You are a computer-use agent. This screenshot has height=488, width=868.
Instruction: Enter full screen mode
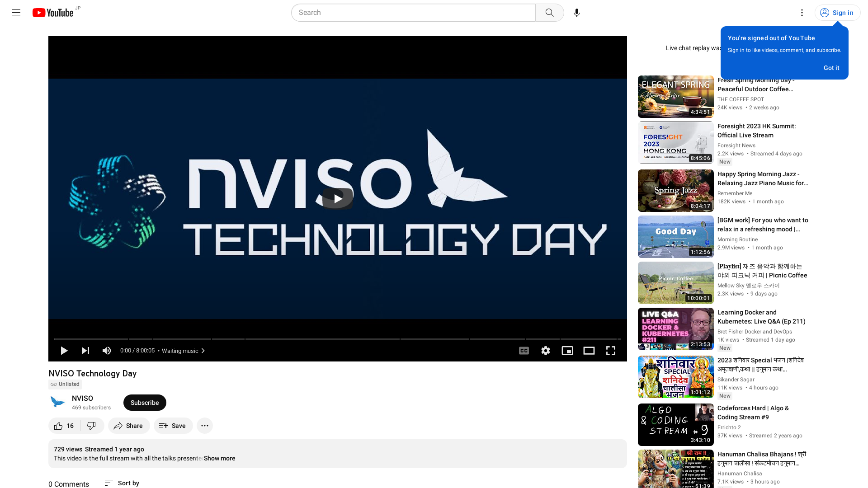(610, 351)
